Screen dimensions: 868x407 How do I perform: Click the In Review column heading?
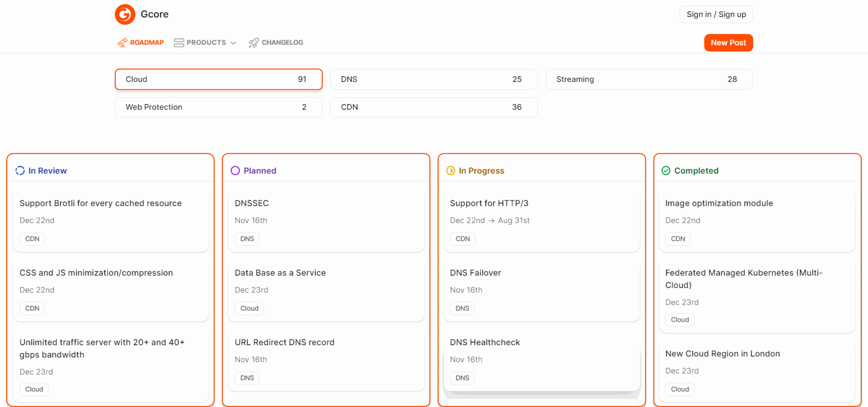[x=48, y=171]
